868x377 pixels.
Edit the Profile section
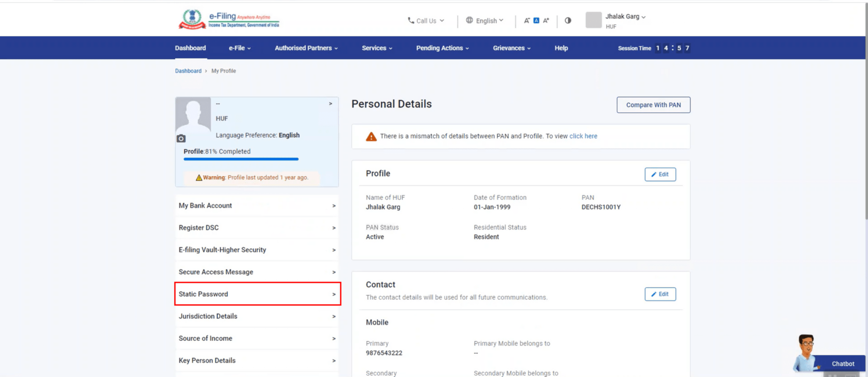(660, 174)
